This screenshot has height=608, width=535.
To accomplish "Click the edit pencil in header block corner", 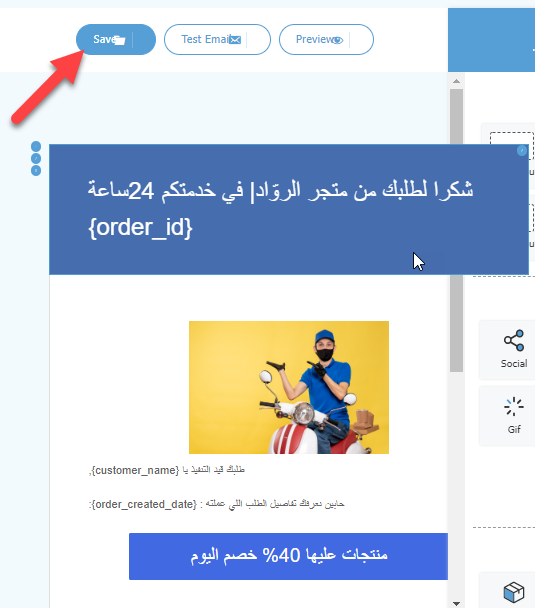I will pos(522,151).
